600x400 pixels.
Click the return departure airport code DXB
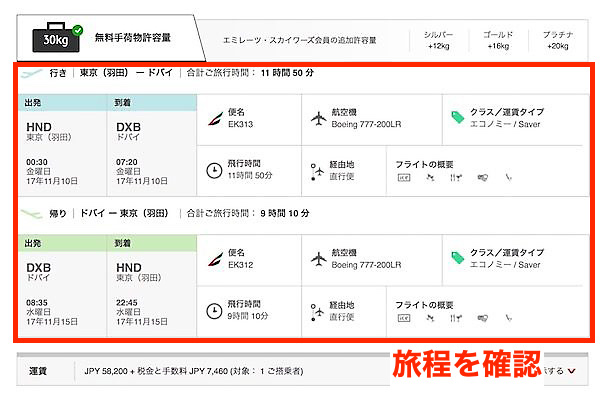click(39, 268)
